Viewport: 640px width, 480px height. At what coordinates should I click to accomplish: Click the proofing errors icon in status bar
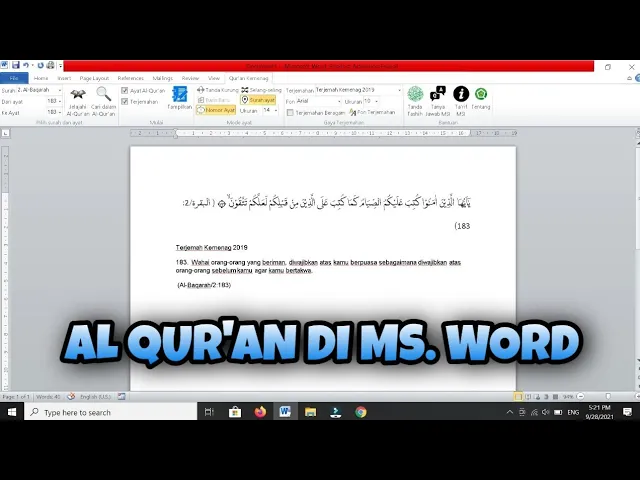pos(71,396)
